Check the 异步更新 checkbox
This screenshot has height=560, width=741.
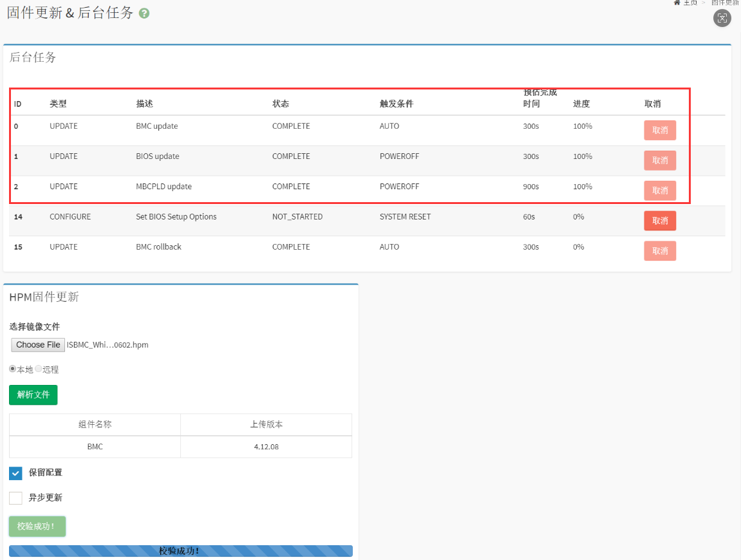pyautogui.click(x=16, y=498)
